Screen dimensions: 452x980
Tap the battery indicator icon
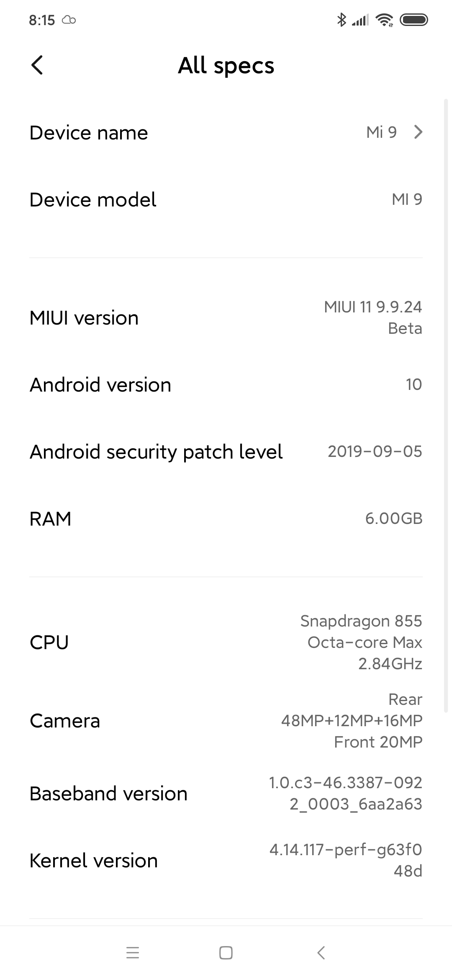click(413, 20)
